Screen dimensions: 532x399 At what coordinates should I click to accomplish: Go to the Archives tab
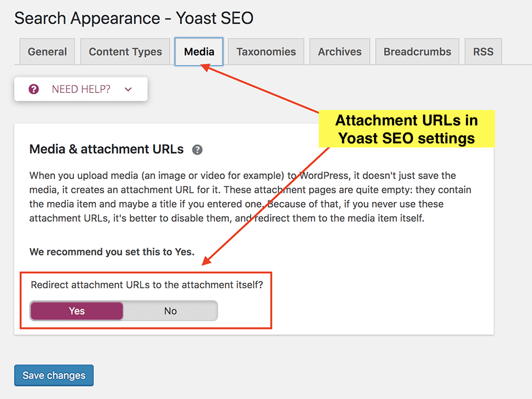click(x=339, y=51)
